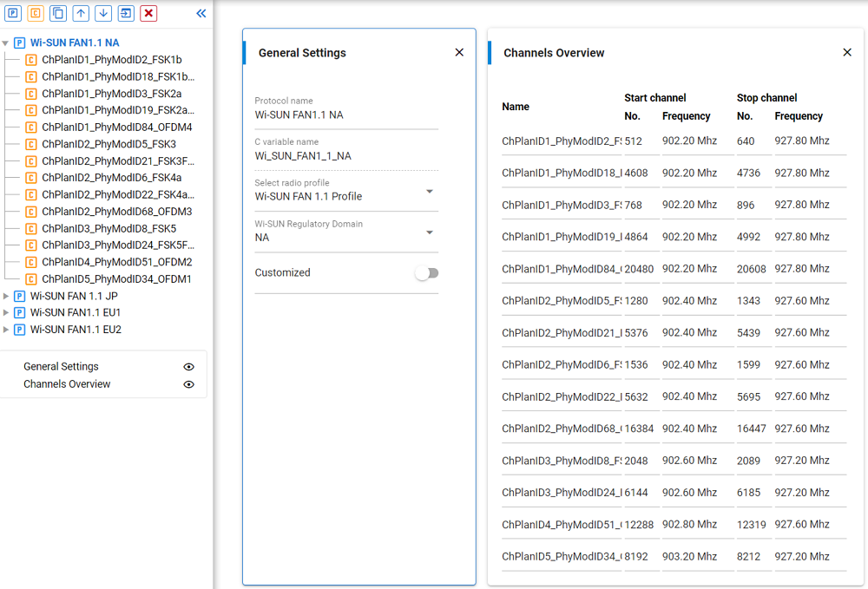The image size is (868, 589).
Task: Click stop channel number 8212
Action: pos(748,556)
